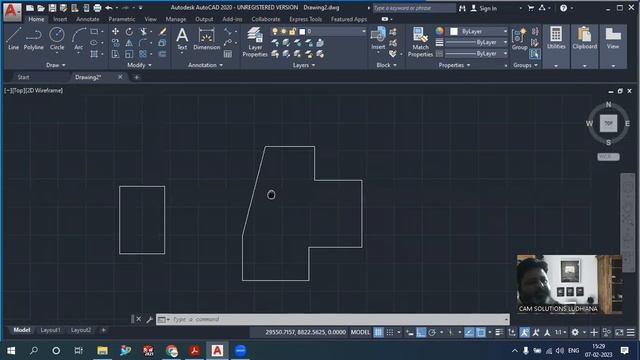Pick the Trim tool in Modify panel
This screenshot has height=360, width=640.
click(143, 31)
